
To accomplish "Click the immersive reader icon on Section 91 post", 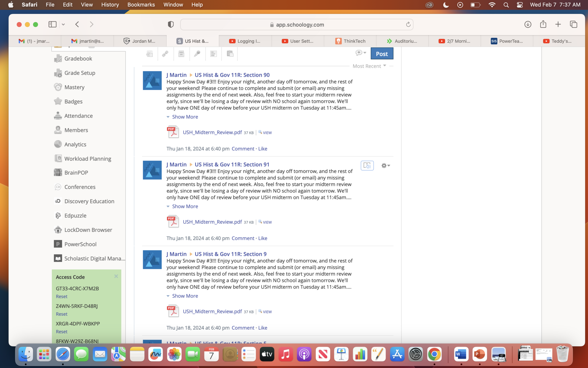I will click(367, 166).
